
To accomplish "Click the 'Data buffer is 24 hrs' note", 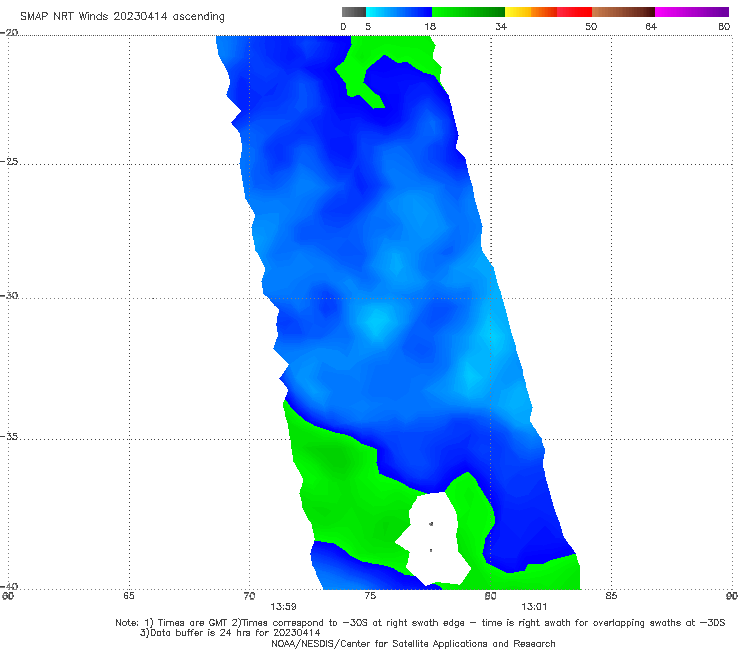I will point(230,633).
